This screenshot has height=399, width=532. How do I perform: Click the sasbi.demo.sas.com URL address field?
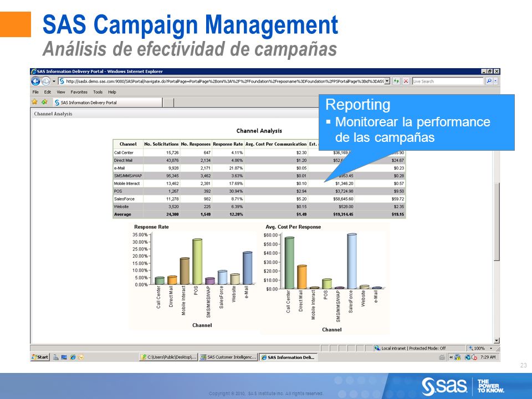pos(224,81)
